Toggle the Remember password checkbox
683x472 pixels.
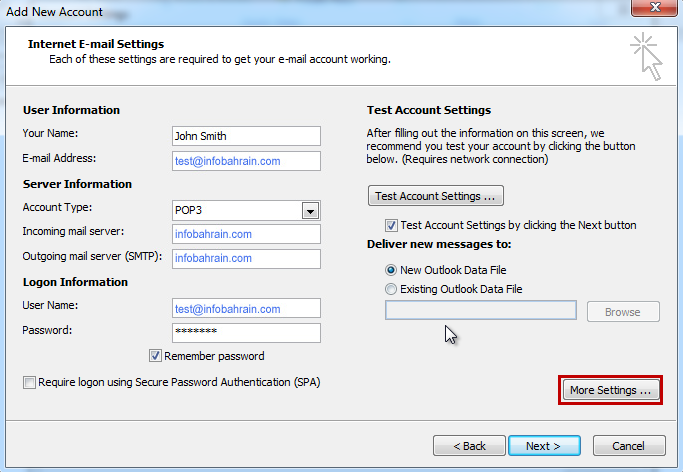click(x=155, y=356)
